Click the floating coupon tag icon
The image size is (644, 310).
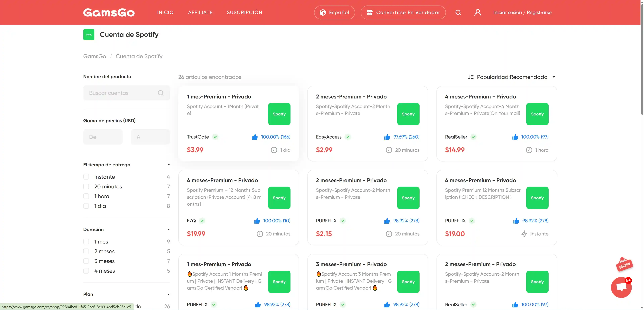click(624, 265)
